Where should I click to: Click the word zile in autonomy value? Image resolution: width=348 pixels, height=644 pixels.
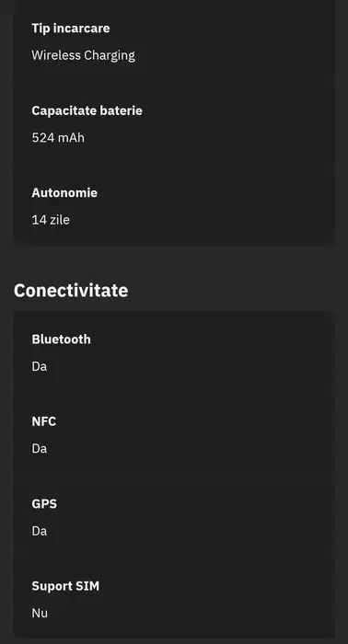[x=60, y=220]
